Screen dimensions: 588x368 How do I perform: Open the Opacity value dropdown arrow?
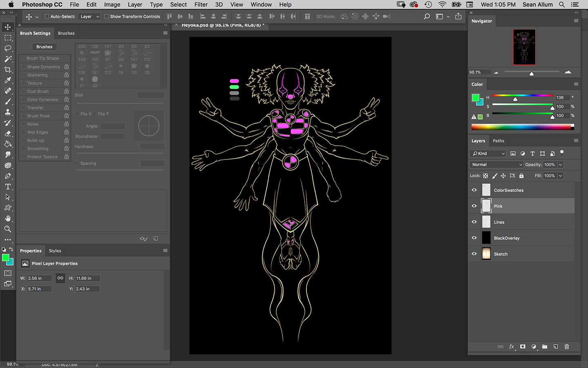click(561, 164)
